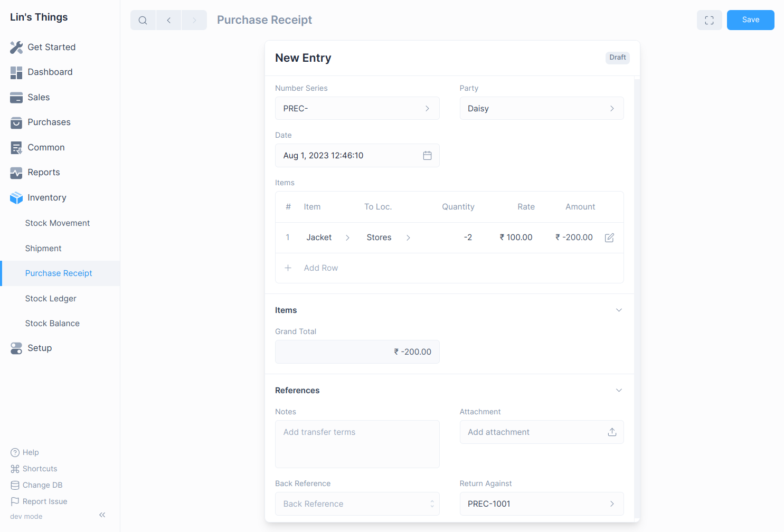Open Jacket item link arrow
784x532 pixels.
(347, 237)
